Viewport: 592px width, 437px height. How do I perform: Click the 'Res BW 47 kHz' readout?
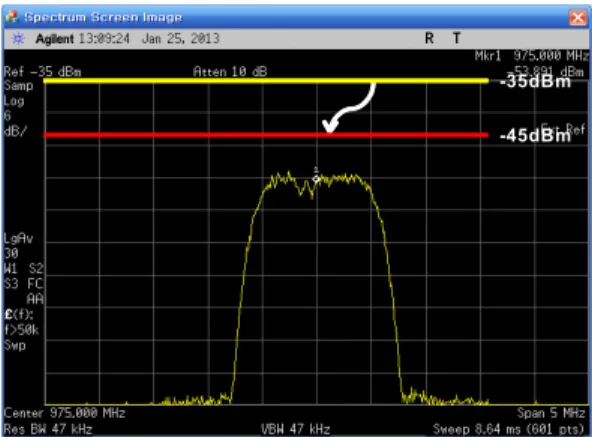point(48,429)
